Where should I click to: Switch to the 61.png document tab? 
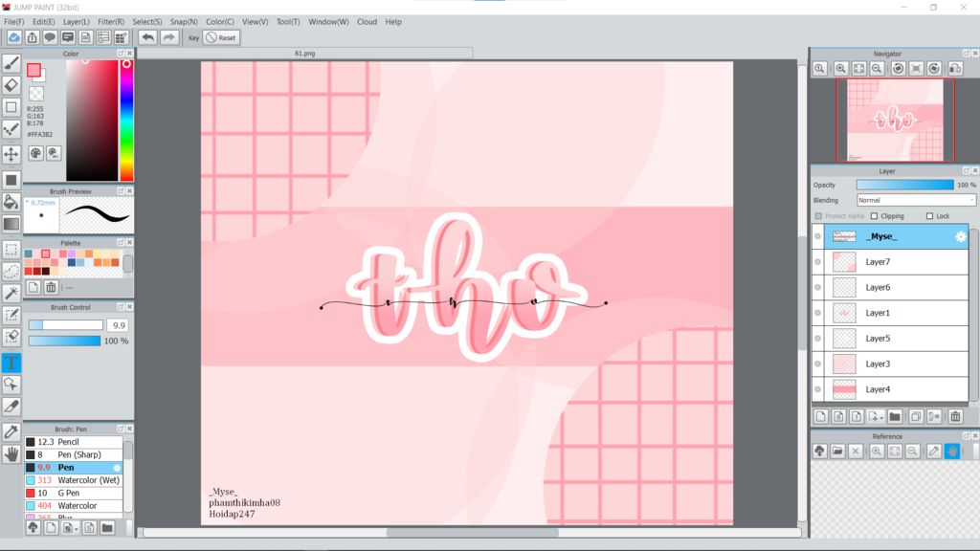[x=305, y=54]
